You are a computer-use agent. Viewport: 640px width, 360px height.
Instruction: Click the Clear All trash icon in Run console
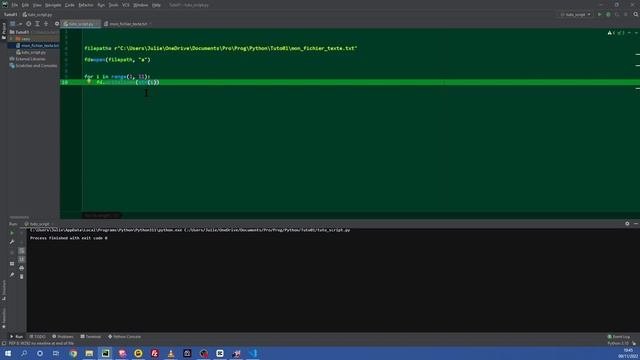[22, 276]
